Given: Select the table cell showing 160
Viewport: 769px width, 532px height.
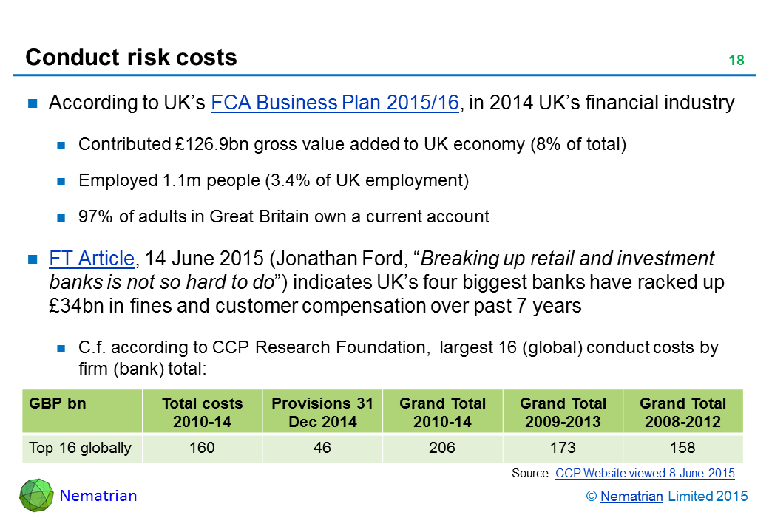Looking at the screenshot, I should [x=202, y=448].
